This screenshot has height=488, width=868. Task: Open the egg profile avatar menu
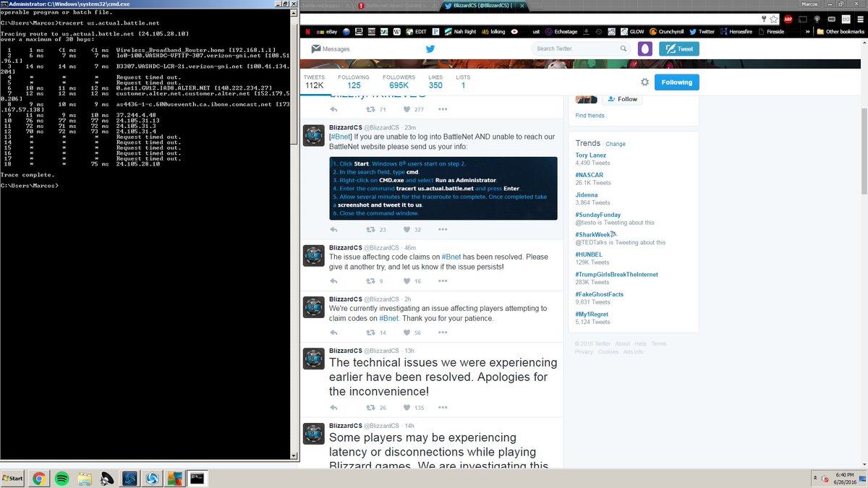tap(645, 48)
